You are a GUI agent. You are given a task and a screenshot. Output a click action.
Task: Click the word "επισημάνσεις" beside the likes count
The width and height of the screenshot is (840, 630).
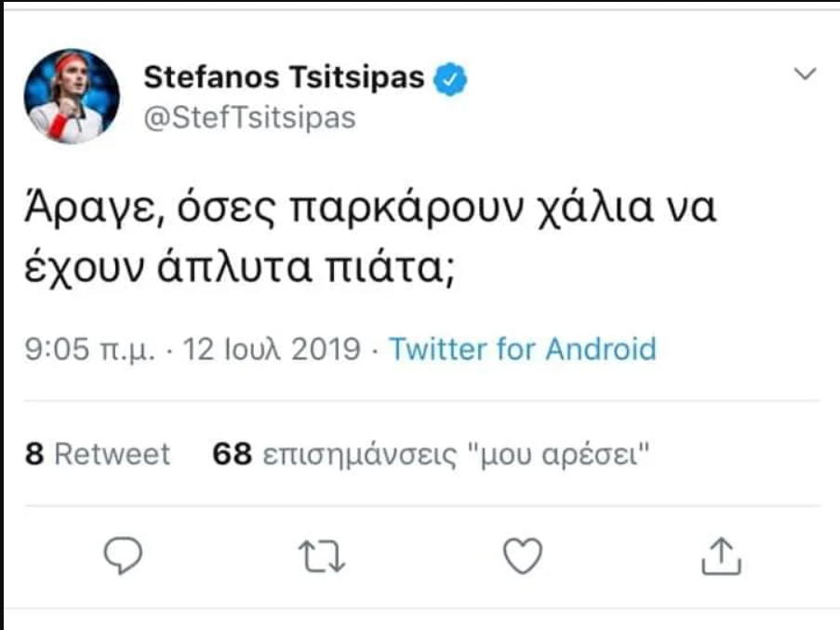click(362, 456)
